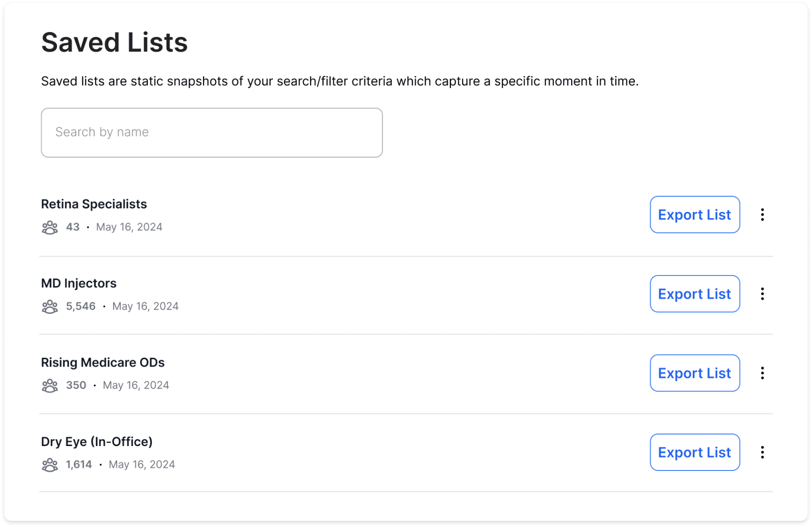Image resolution: width=812 pixels, height=527 pixels.
Task: Export the Rising Medicare ODs list
Action: pyautogui.click(x=695, y=373)
